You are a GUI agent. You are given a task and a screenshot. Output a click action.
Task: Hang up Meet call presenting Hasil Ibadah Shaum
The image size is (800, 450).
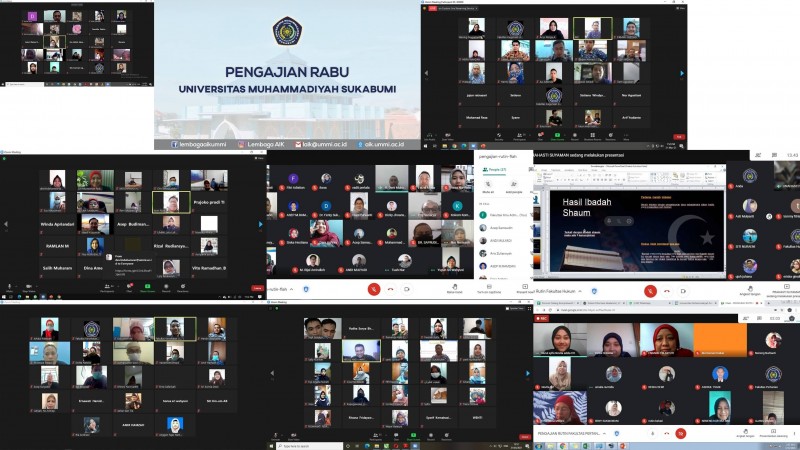667,291
